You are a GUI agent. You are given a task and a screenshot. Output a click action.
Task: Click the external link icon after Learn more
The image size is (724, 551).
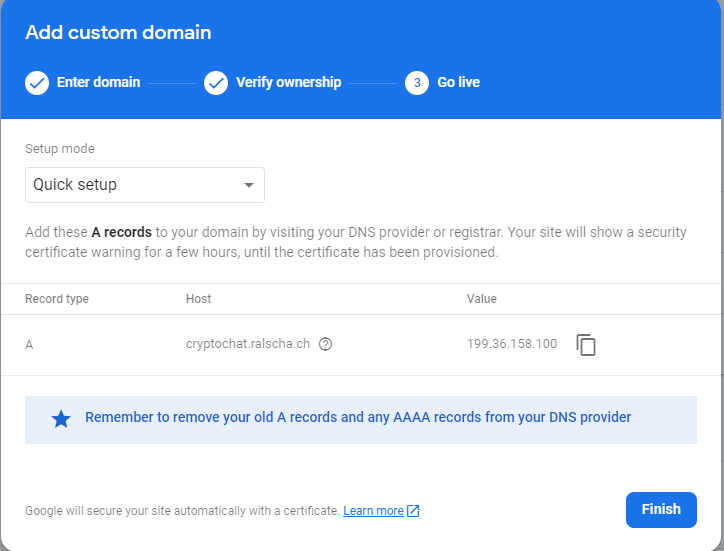coord(413,511)
